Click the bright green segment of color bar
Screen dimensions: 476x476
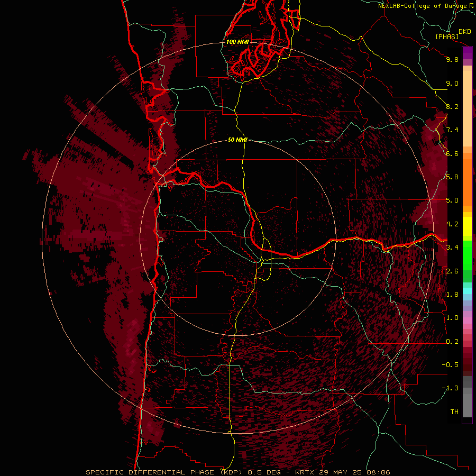(x=467, y=255)
